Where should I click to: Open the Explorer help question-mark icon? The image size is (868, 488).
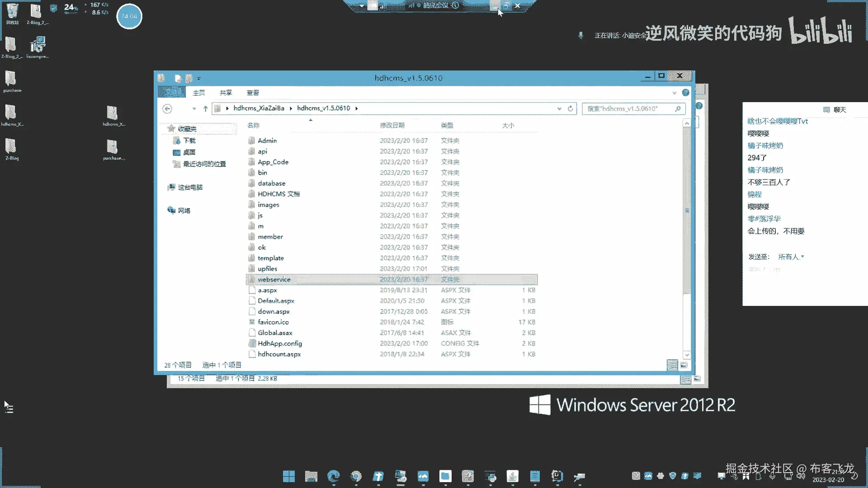click(x=685, y=93)
